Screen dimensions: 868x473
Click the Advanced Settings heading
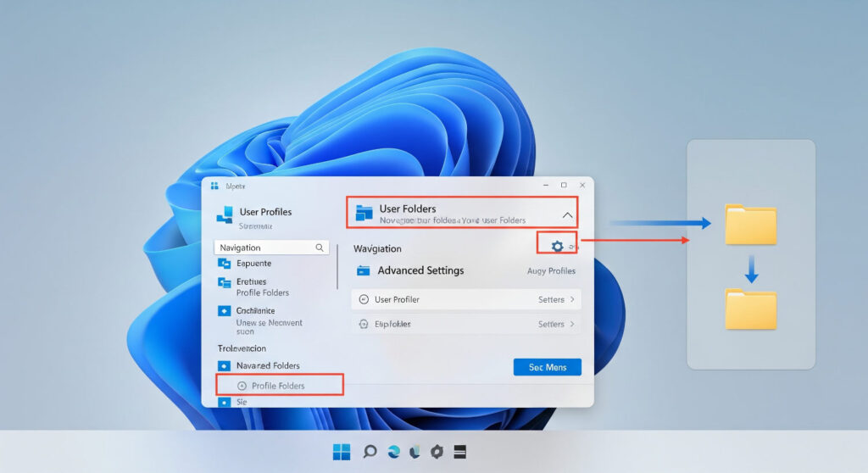tap(420, 270)
